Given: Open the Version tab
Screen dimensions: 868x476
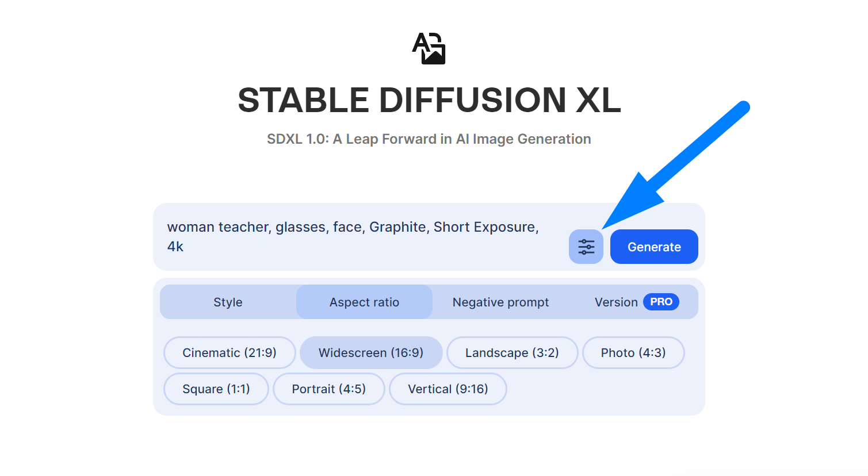Looking at the screenshot, I should click(x=615, y=302).
